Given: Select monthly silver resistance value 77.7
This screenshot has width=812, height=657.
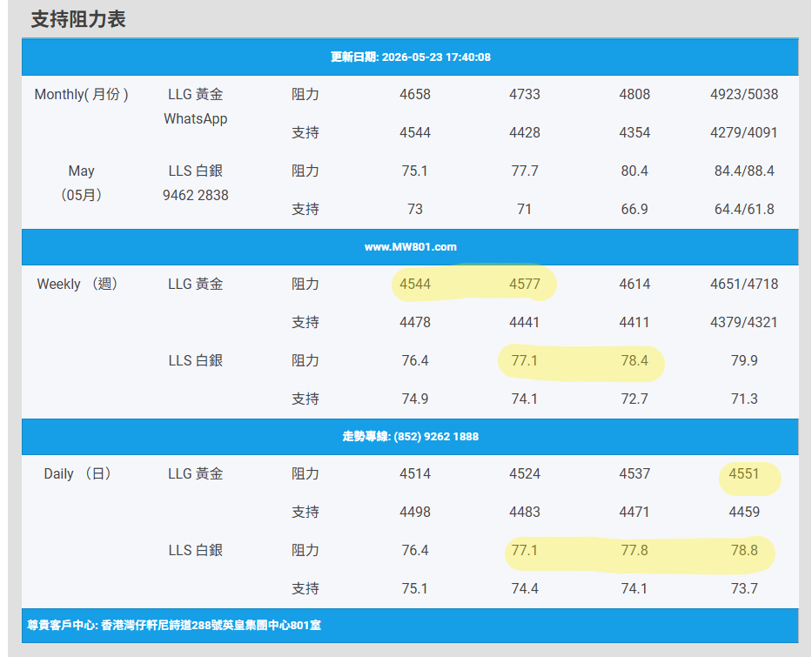Looking at the screenshot, I should click(525, 171).
